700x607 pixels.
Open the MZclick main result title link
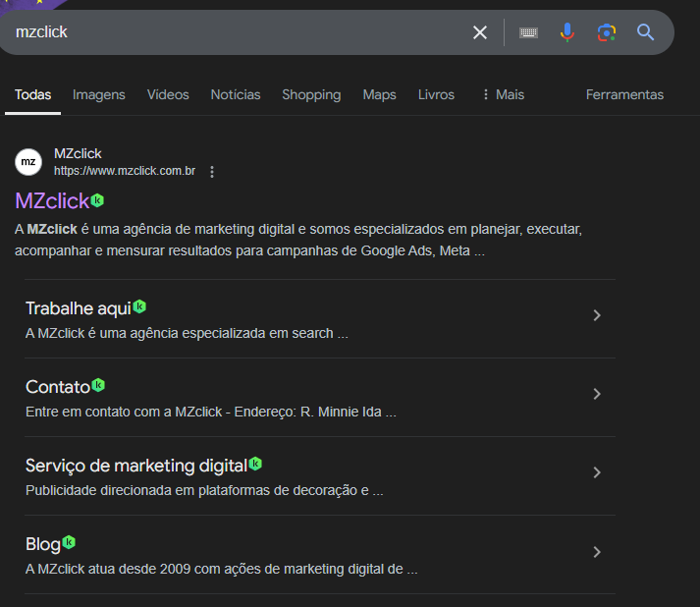click(x=52, y=201)
